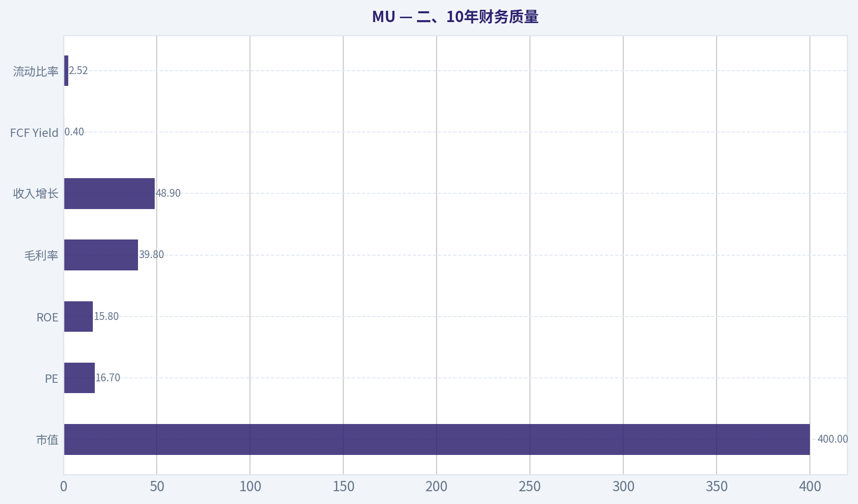Click x-axis tick label 400
Viewport: 858px width, 504px height.
810,486
